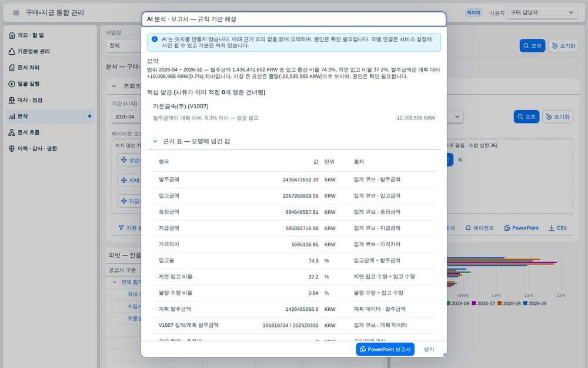588x368 pixels.
Task: Click the shield icon beside 이력·감사·권한
Action: [x=12, y=149]
